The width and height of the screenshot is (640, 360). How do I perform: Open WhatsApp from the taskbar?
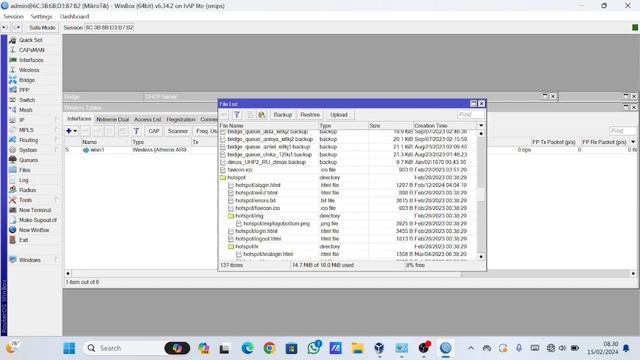(313, 348)
